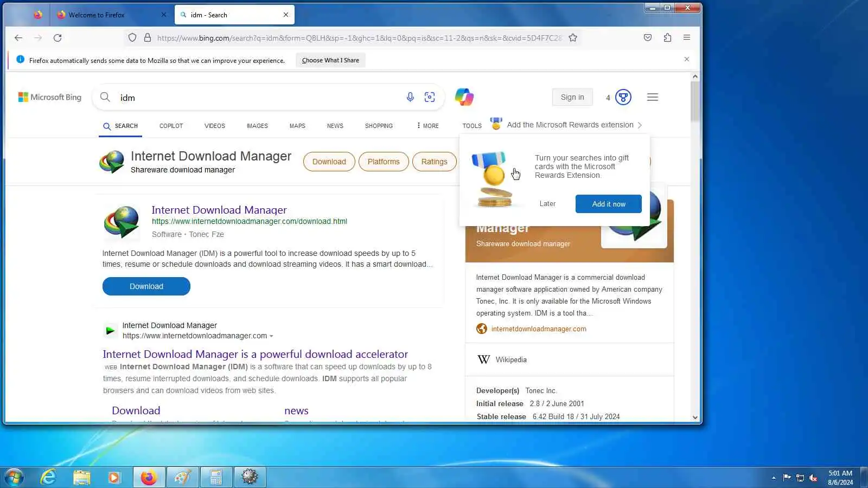
Task: Switch to the NEWS search tab
Action: [x=335, y=126]
